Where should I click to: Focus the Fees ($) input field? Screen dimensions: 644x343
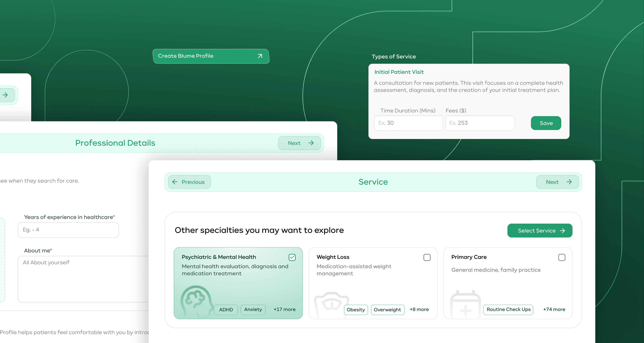[x=480, y=123]
